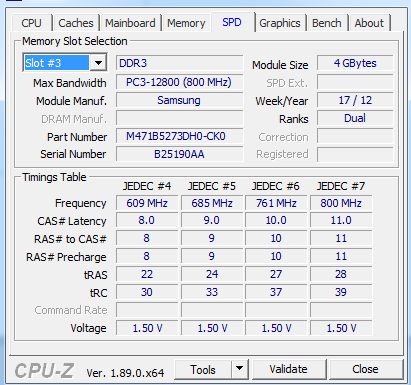Click the Tools button
Screen dimensions: 411x385
(203, 369)
